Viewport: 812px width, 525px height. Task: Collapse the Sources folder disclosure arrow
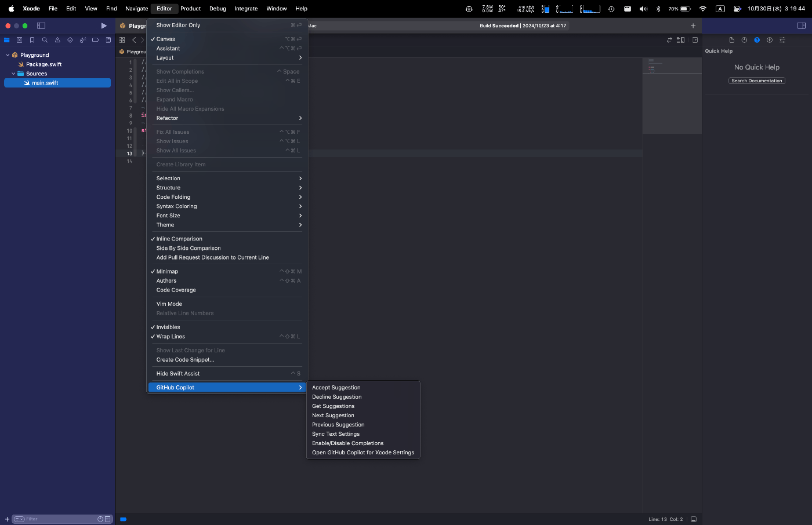coord(13,74)
